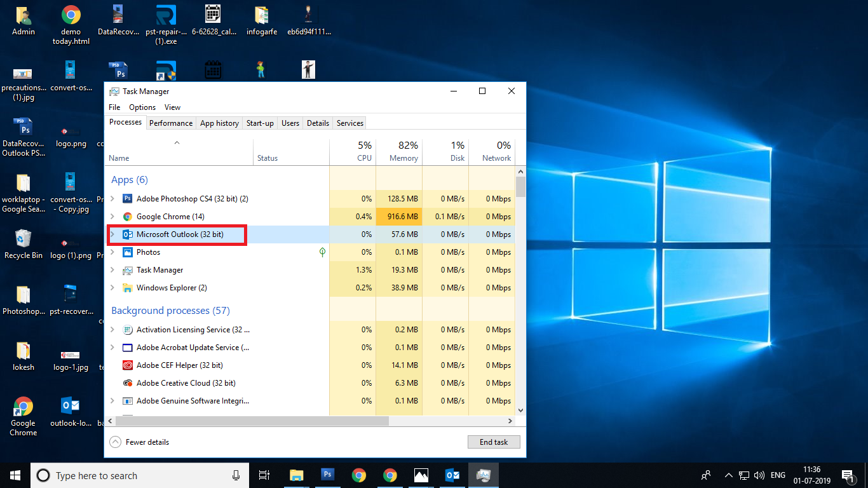Switch to the App history tab
868x488 pixels.
pos(219,123)
